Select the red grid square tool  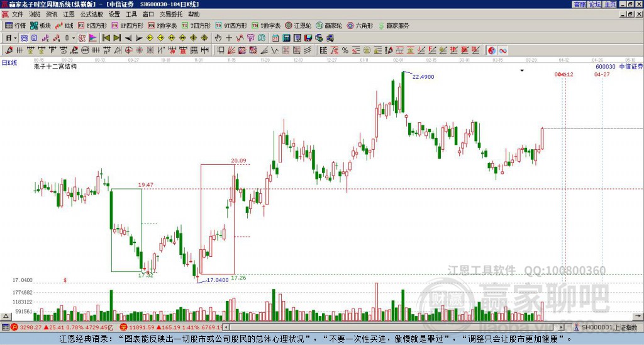pyautogui.click(x=286, y=50)
